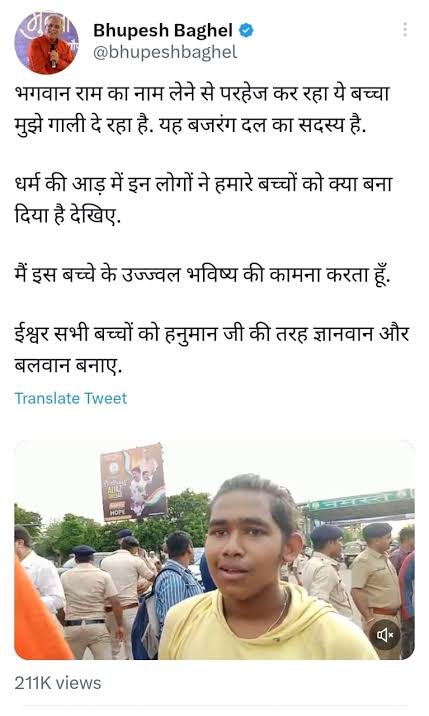Click the closing words बलवान बनाए
This screenshot has height=716, width=429.
[x=68, y=365]
